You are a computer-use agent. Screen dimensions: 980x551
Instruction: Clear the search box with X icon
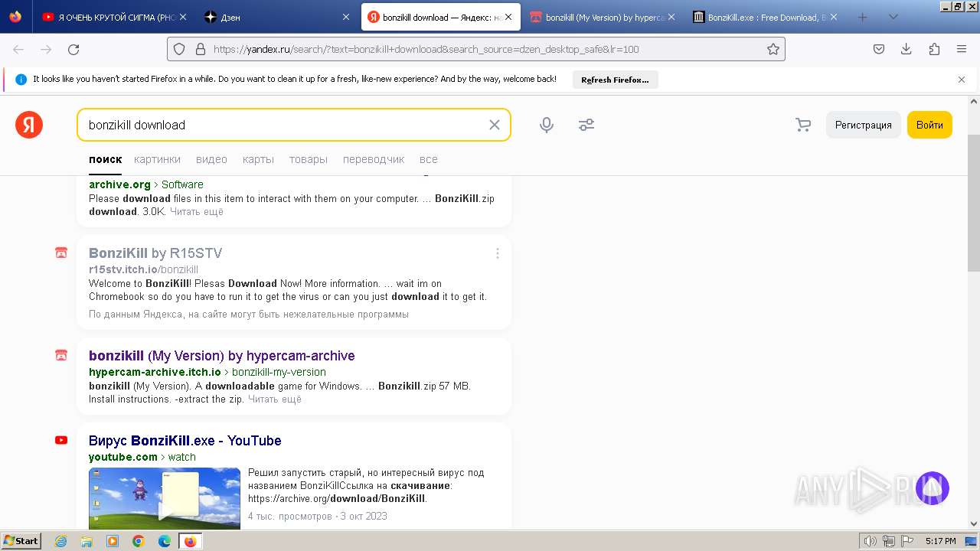pos(495,125)
